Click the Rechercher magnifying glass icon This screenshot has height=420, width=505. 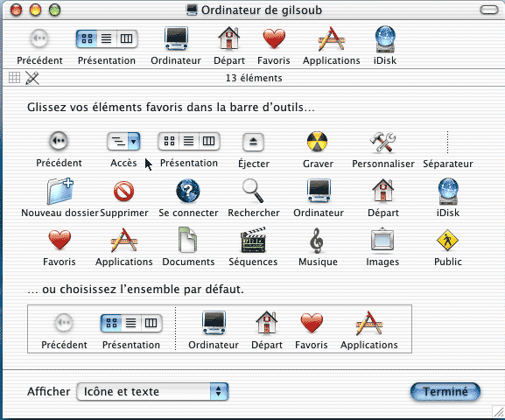pyautogui.click(x=253, y=191)
